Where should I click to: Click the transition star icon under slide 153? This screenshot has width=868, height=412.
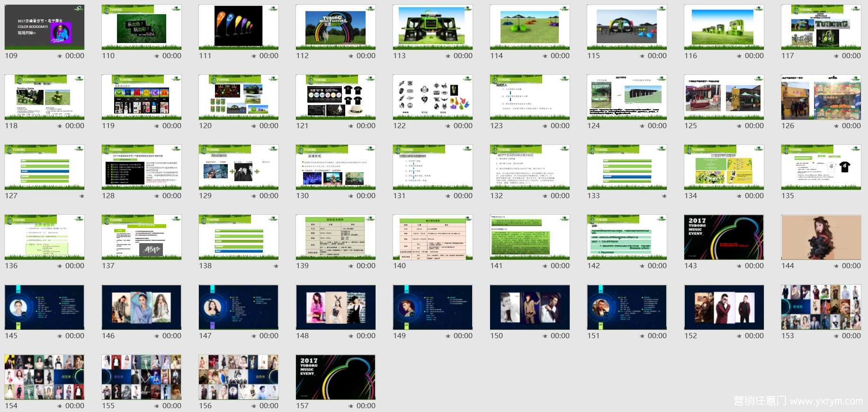pyautogui.click(x=836, y=336)
